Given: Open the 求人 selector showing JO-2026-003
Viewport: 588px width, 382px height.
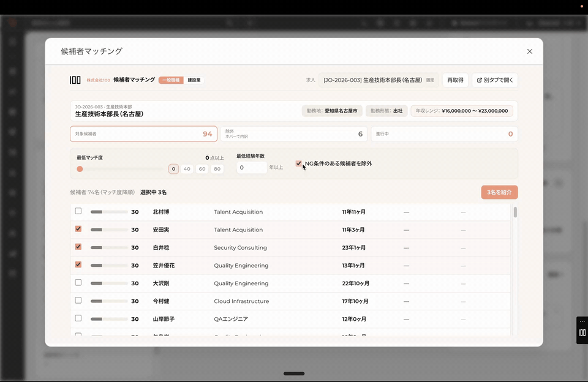Looking at the screenshot, I should (x=379, y=80).
